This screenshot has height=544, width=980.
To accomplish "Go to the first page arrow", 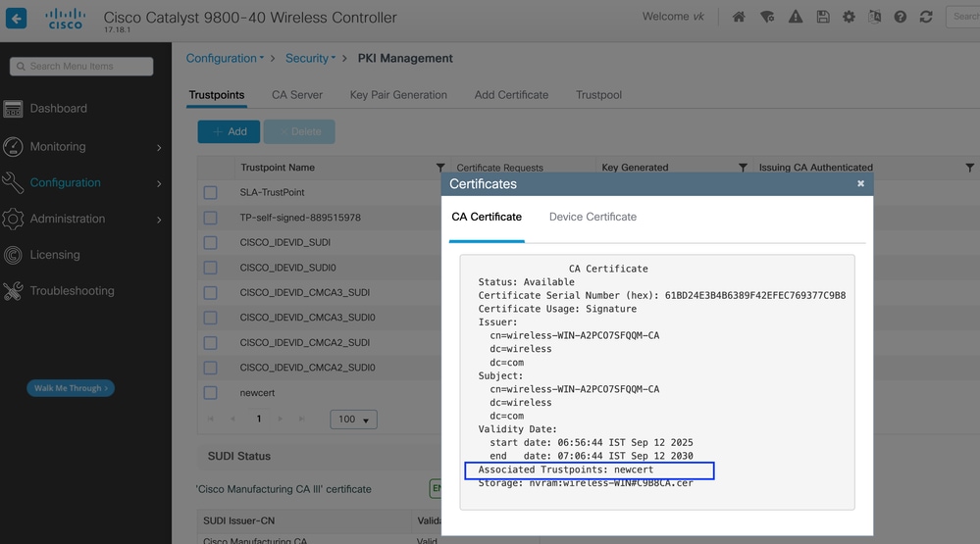I will [211, 419].
